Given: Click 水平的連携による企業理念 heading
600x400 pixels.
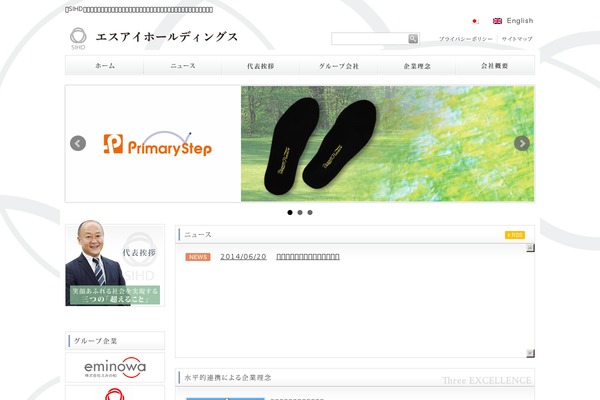Looking at the screenshot, I should click(x=228, y=377).
